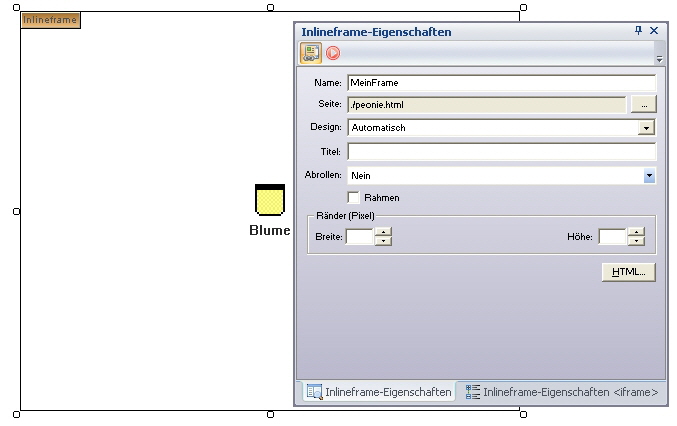677x426 pixels.
Task: Click the red circular play icon
Action: tap(333, 53)
